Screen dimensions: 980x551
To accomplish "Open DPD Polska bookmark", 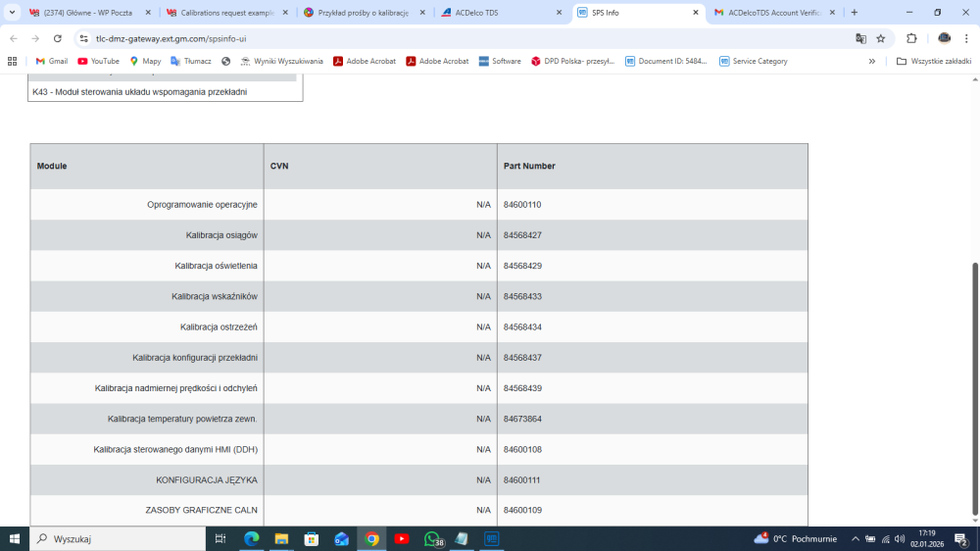I will [x=573, y=62].
